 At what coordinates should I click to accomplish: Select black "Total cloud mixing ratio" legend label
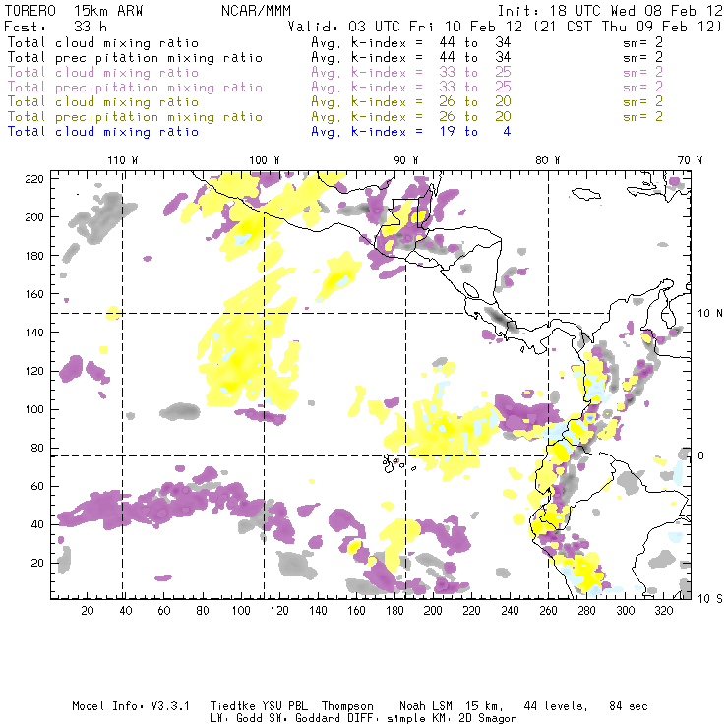pos(103,42)
